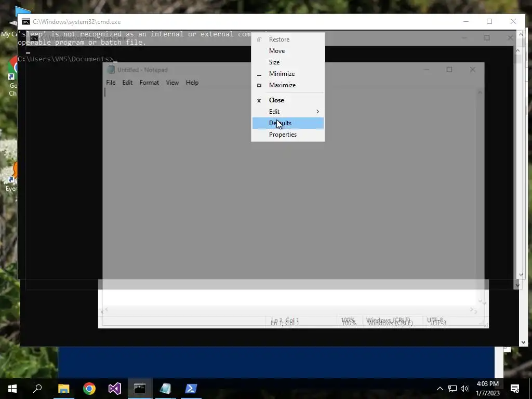Open Properties from the context menu
This screenshot has width=532, height=399.
288,135
